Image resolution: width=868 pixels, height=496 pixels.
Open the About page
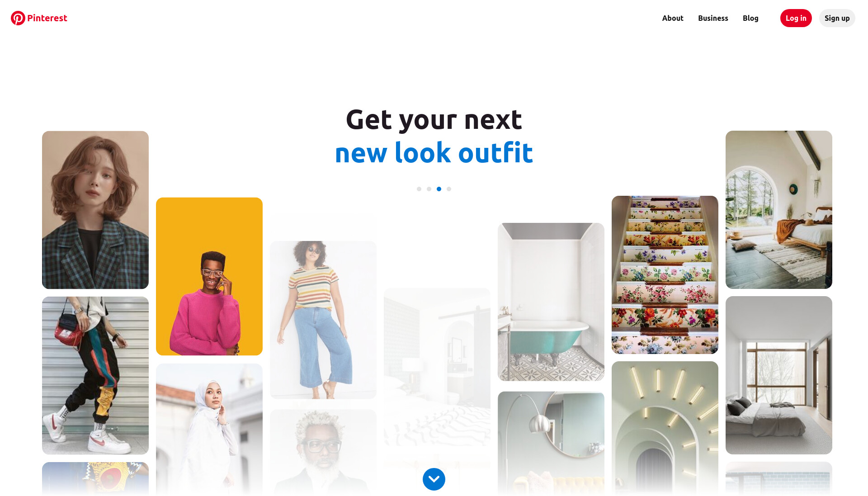pos(673,18)
